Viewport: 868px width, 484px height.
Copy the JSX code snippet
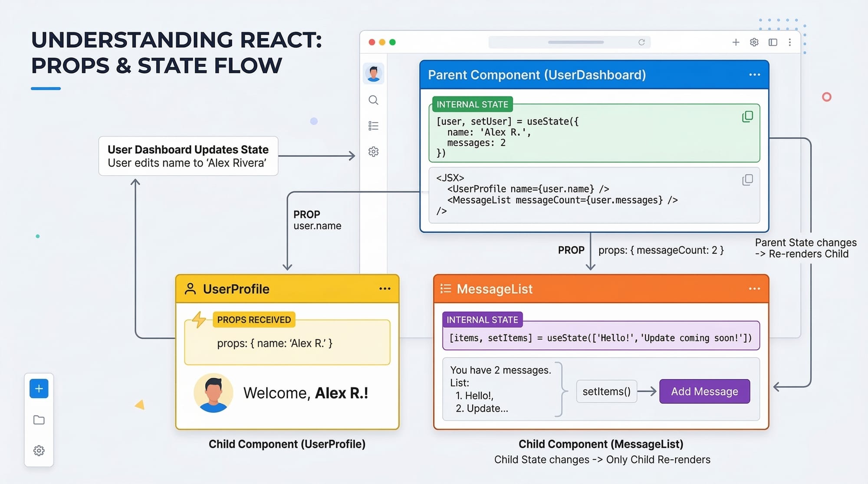[747, 180]
